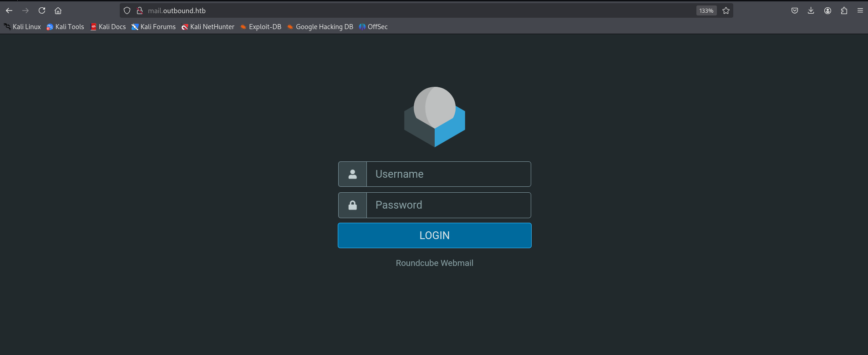Screen dimensions: 868x355
Task: Open the Exploit-DB bookmark
Action: 261,27
